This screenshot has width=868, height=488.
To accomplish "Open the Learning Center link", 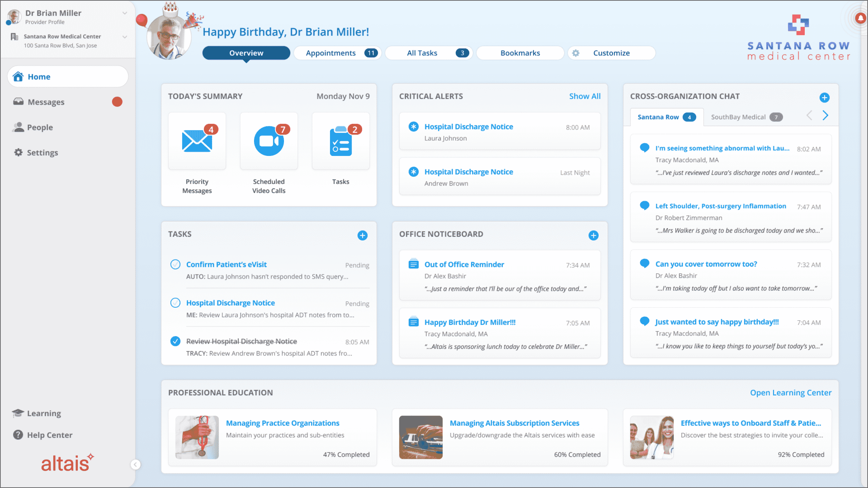I will click(x=791, y=393).
